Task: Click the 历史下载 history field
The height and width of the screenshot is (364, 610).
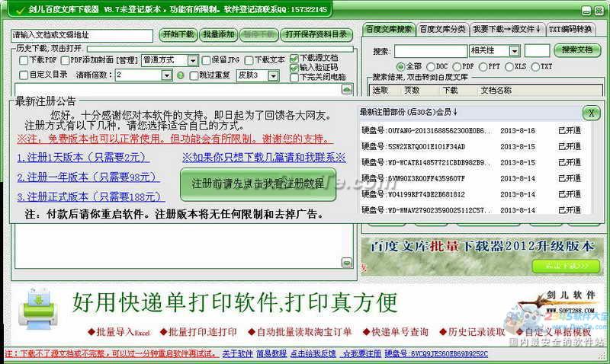Action: 220,49
